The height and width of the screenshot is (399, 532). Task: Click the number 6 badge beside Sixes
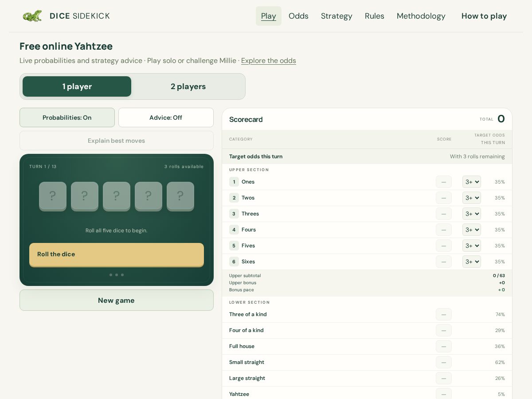pyautogui.click(x=234, y=262)
